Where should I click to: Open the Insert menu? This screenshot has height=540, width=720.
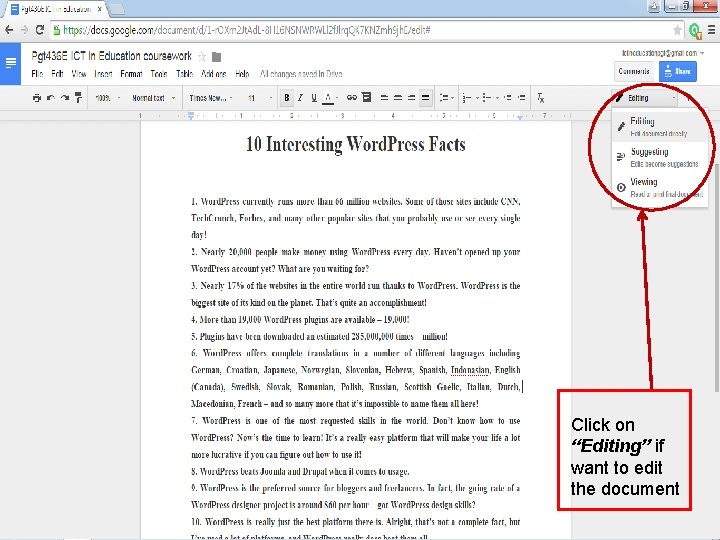103,73
